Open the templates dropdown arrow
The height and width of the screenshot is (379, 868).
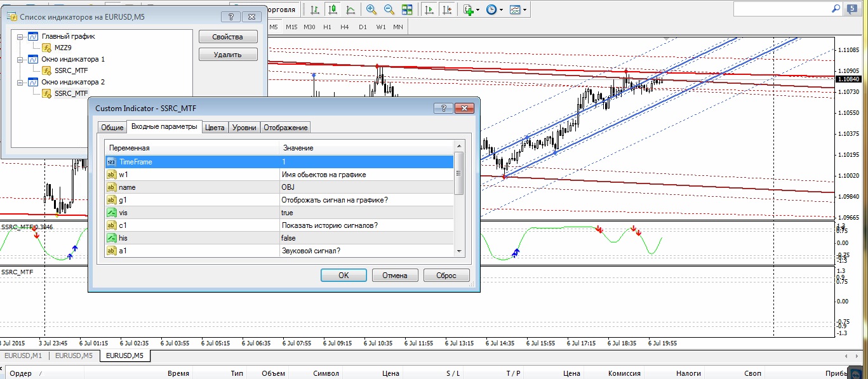(x=524, y=10)
